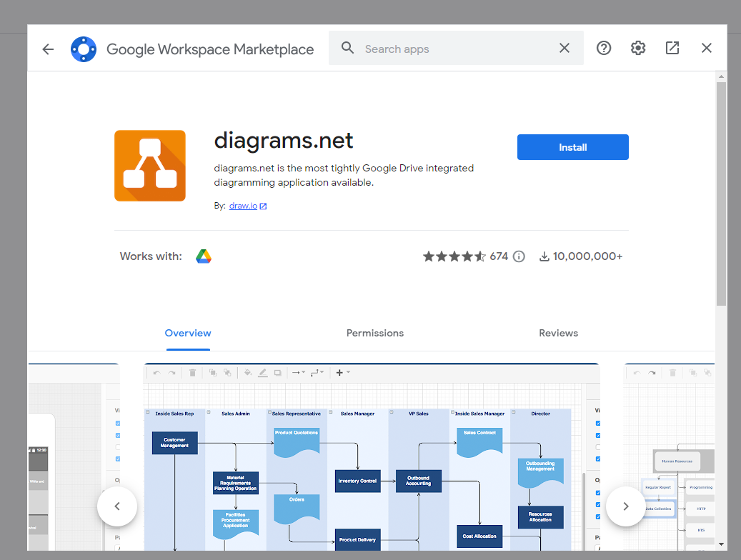Click the rating info circle icon
Viewport: 741px width, 560px height.
pos(519,256)
